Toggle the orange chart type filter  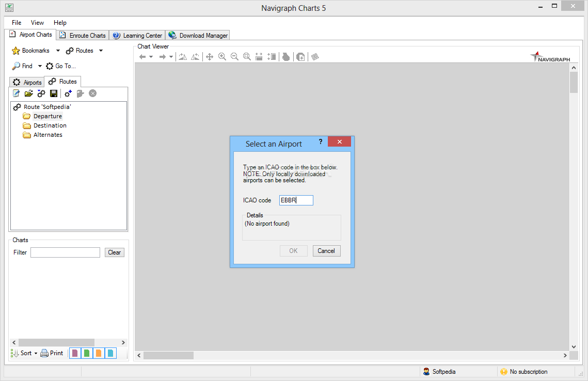[98, 353]
